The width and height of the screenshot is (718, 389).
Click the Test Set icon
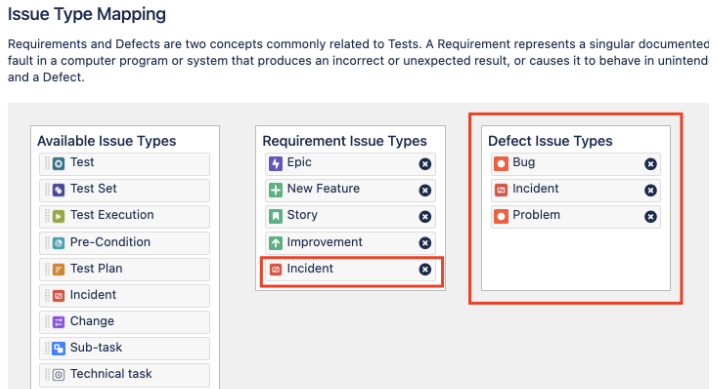(x=59, y=190)
